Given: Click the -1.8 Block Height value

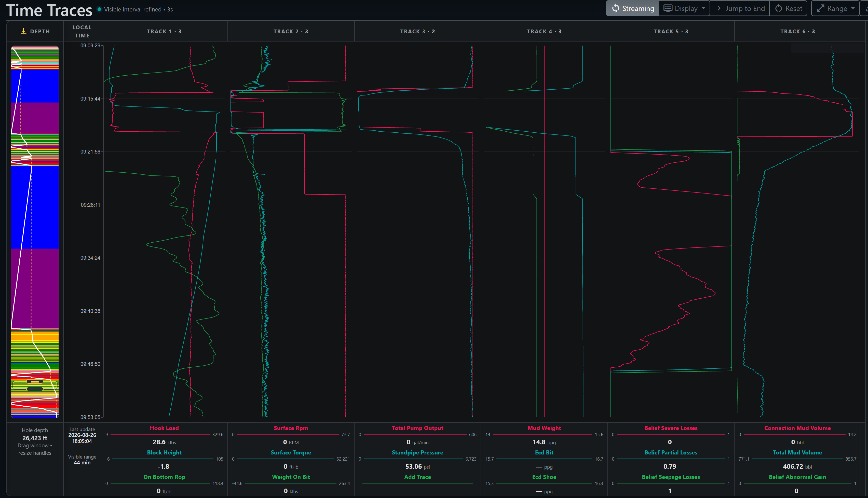Looking at the screenshot, I should coord(163,466).
